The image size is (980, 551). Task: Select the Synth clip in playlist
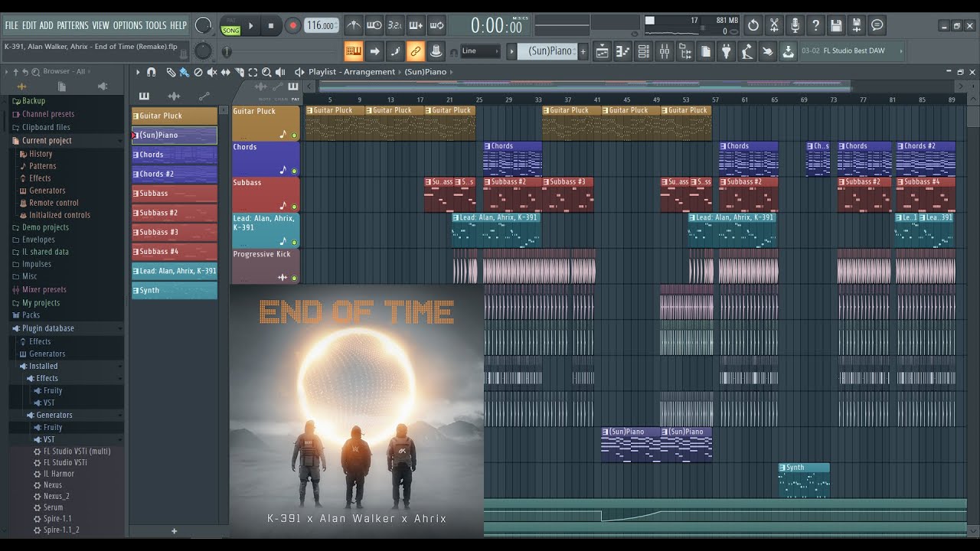point(804,480)
